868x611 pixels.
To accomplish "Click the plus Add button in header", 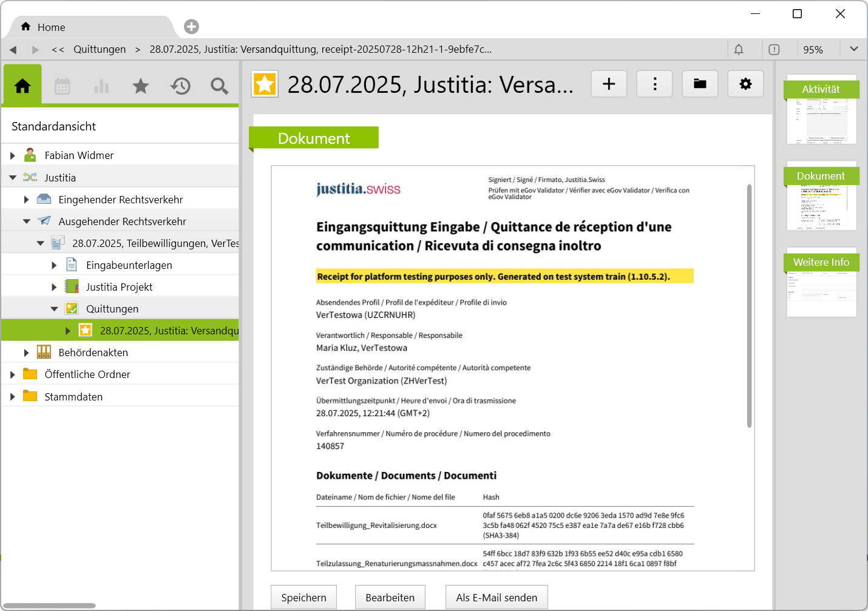I will [x=609, y=84].
